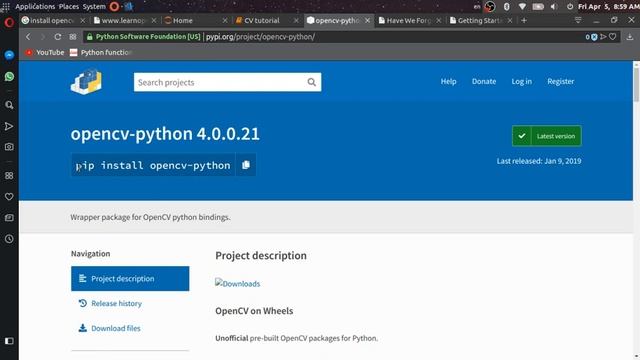Screen dimensions: 640x360
Task: Click the Latest version button
Action: tap(547, 136)
